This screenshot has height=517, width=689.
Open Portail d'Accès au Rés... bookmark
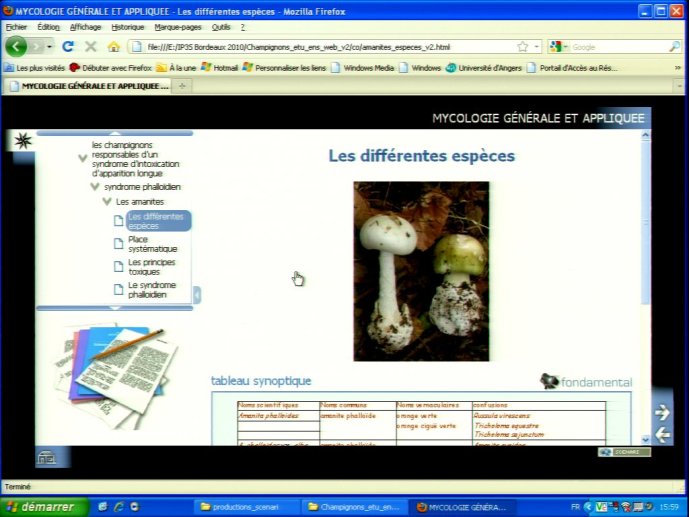(572, 68)
